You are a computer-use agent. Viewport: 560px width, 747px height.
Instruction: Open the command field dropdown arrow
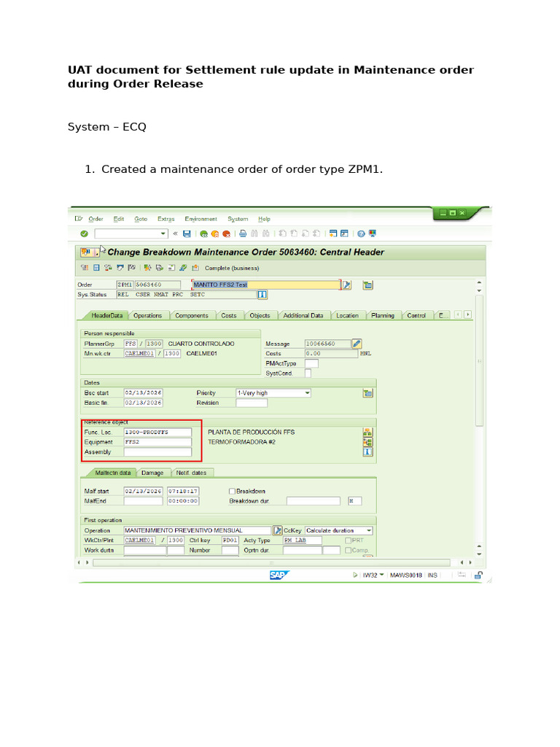click(163, 233)
